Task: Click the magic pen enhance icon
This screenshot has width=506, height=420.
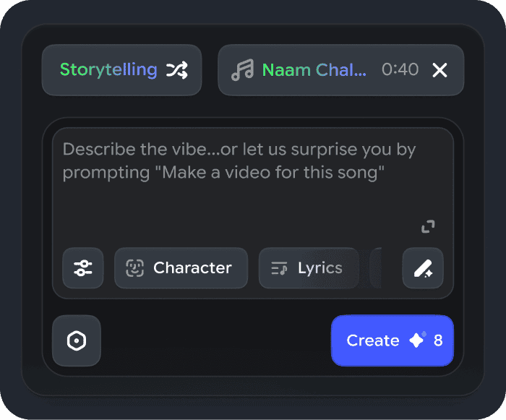Action: point(423,268)
